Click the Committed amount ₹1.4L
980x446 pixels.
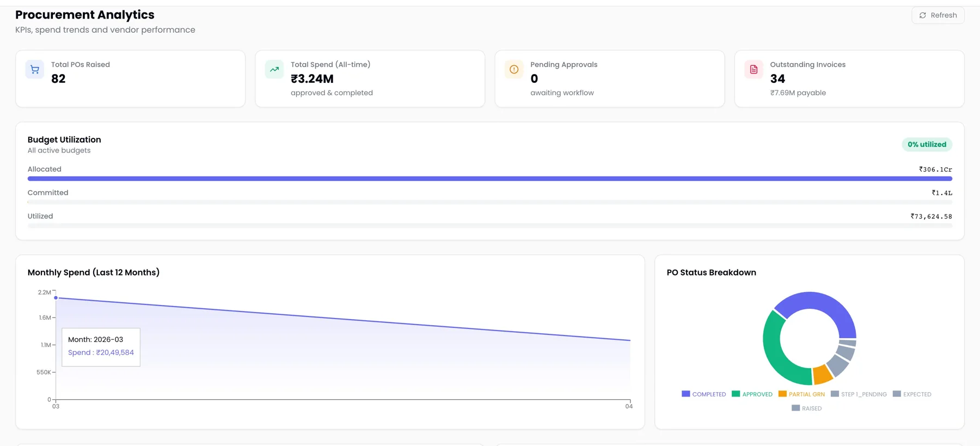[x=942, y=193]
